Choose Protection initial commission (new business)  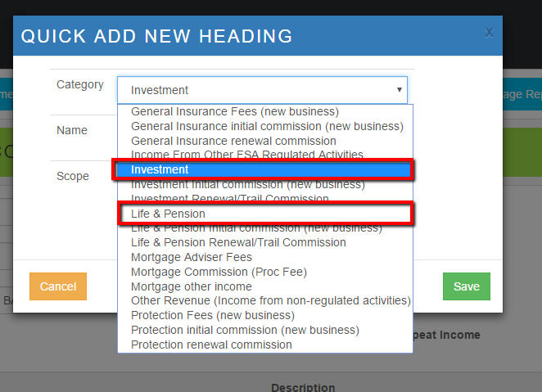tap(245, 330)
